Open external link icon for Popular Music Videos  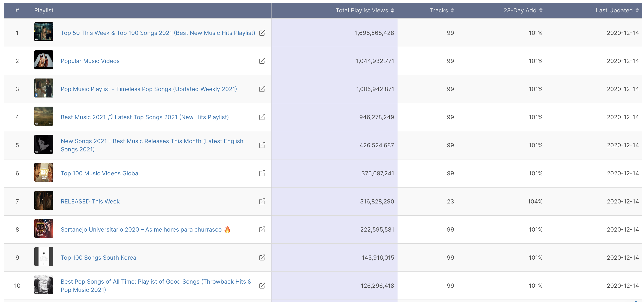[x=262, y=61]
